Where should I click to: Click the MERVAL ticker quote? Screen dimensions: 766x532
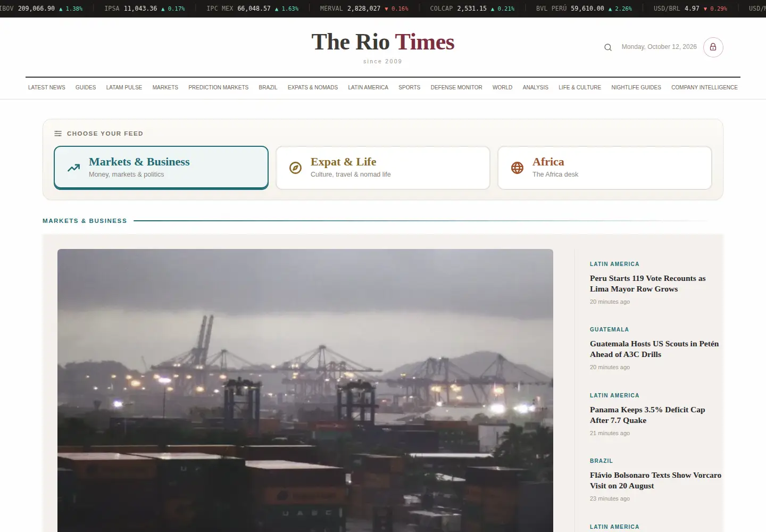pyautogui.click(x=364, y=9)
